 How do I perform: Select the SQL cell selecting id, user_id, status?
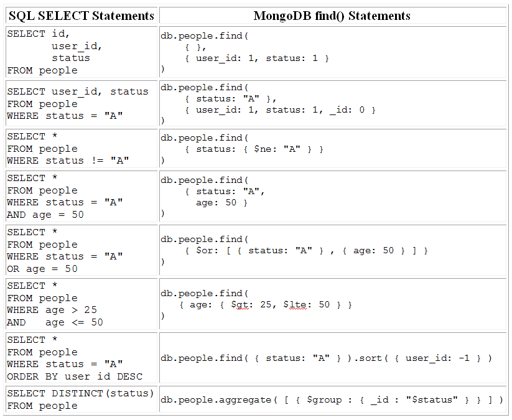click(81, 52)
